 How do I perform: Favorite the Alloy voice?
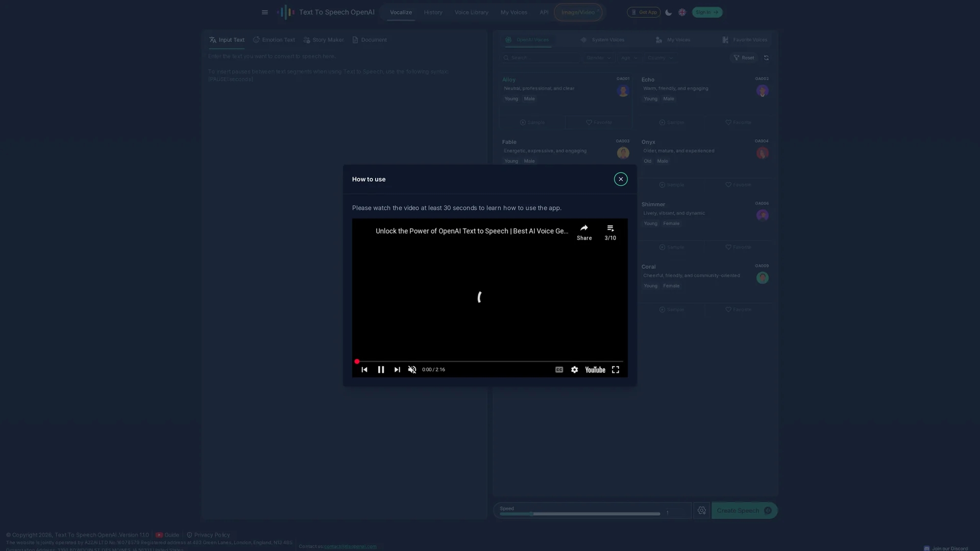(599, 122)
